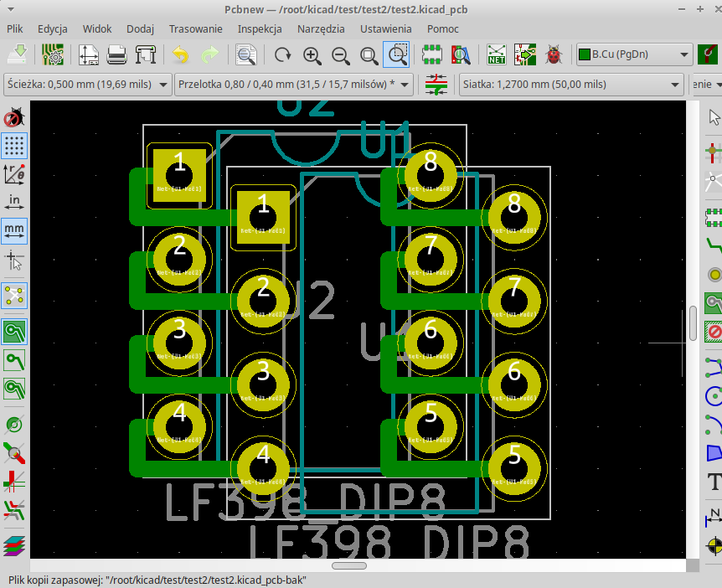The width and height of the screenshot is (722, 588).
Task: Open the window menu in title bar
Action: (11, 9)
